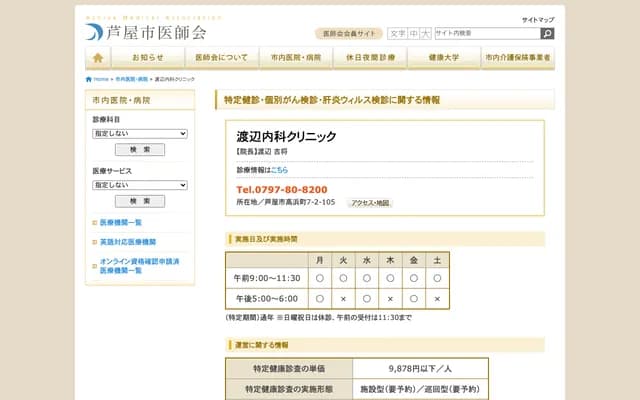Click the 月 column header
This screenshot has height=400, width=640.
[320, 260]
